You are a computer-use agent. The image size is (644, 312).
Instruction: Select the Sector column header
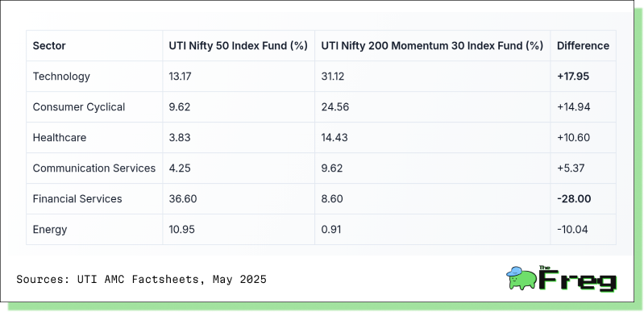[x=49, y=46]
